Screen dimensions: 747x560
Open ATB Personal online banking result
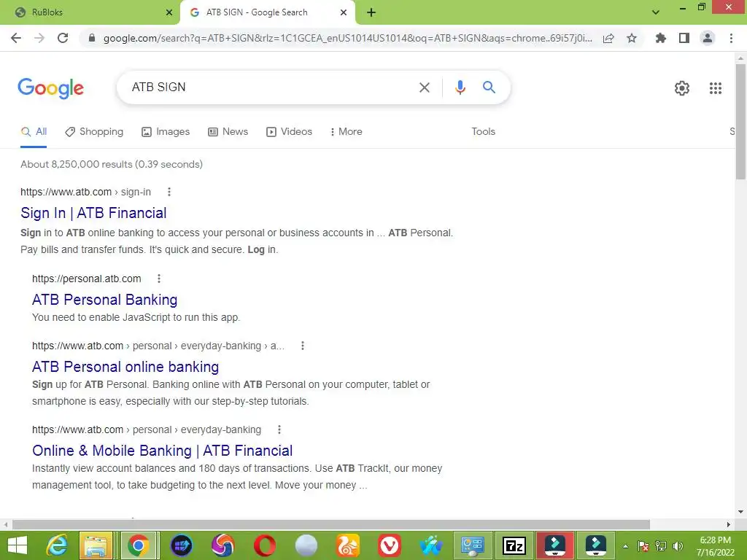pos(125,367)
